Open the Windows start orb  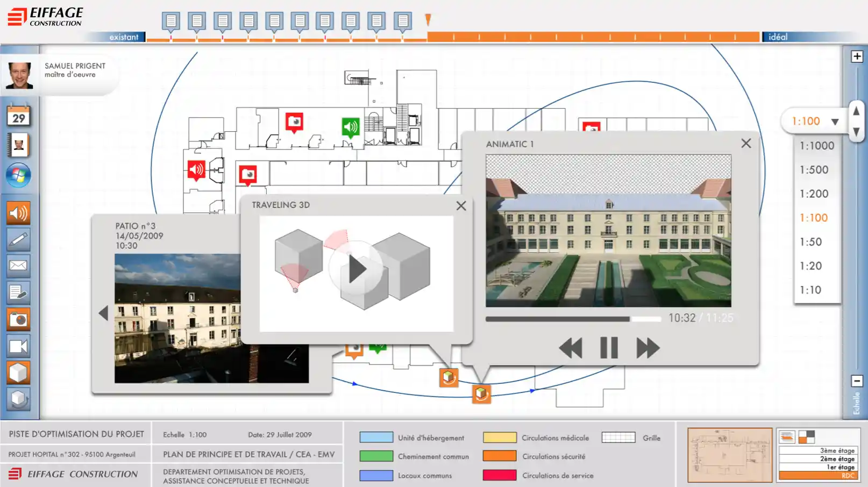18,175
